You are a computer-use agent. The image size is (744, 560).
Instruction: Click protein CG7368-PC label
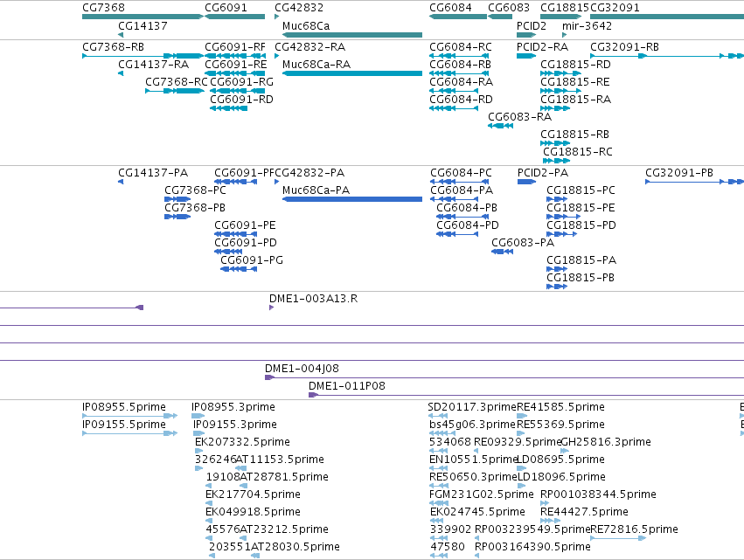195,190
